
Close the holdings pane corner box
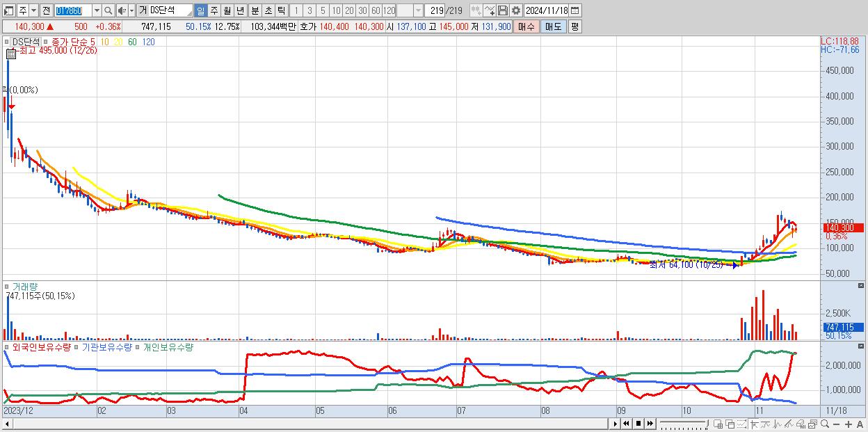[x=861, y=346]
